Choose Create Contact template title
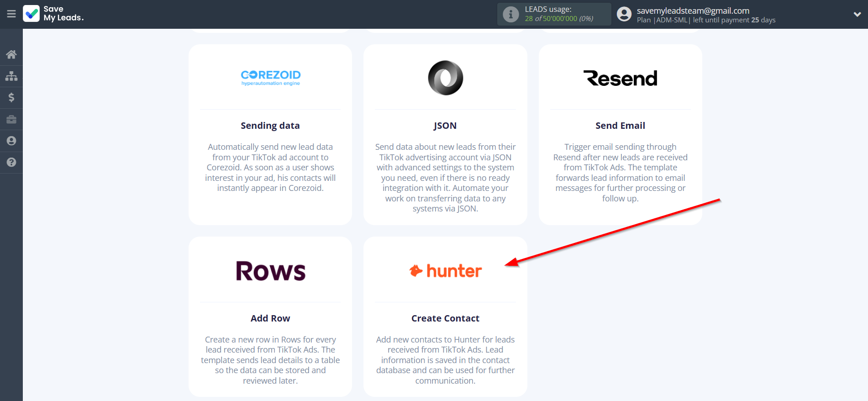The image size is (868, 401). 446,318
